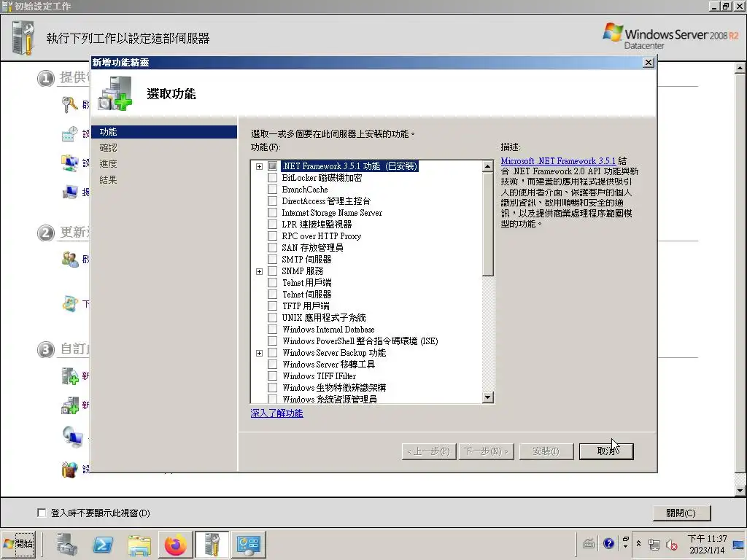Screen dimensions: 747x560
Task: Click the computer name monitor icon
Action: 70,192
